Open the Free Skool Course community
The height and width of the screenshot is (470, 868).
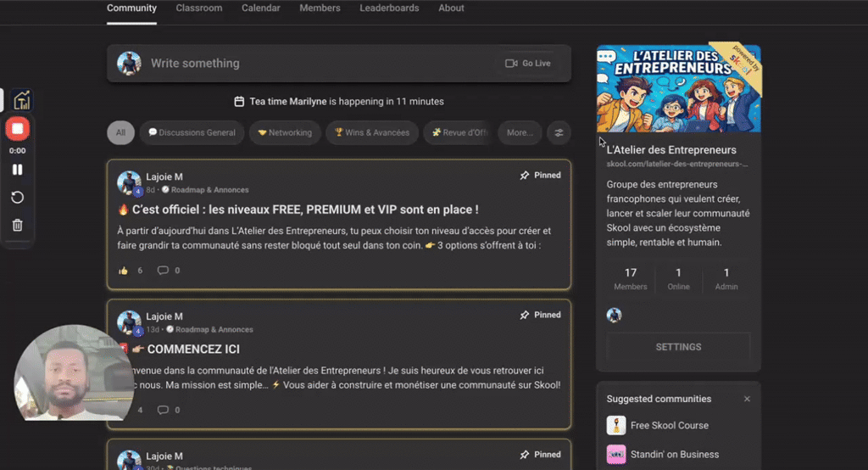670,426
